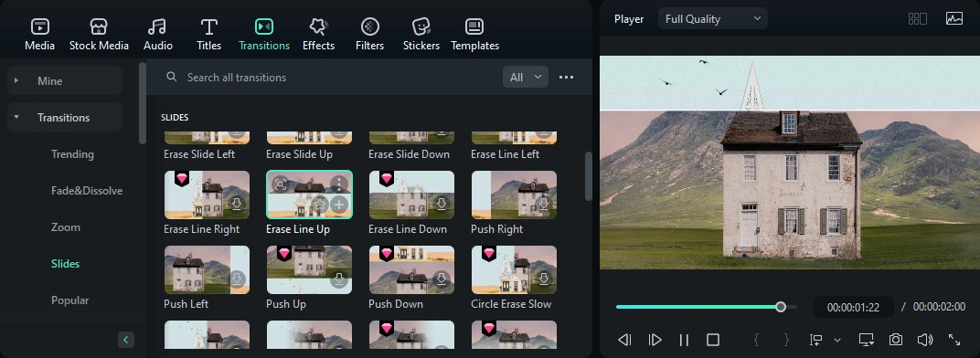Select the Push Right thumbnail
Viewport: 980px width, 358px height.
[514, 195]
